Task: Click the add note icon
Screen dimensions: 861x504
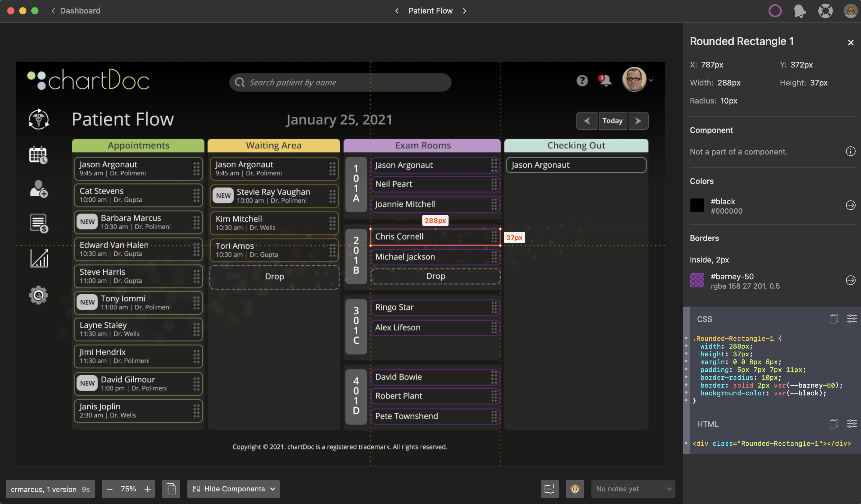Action: coord(550,489)
